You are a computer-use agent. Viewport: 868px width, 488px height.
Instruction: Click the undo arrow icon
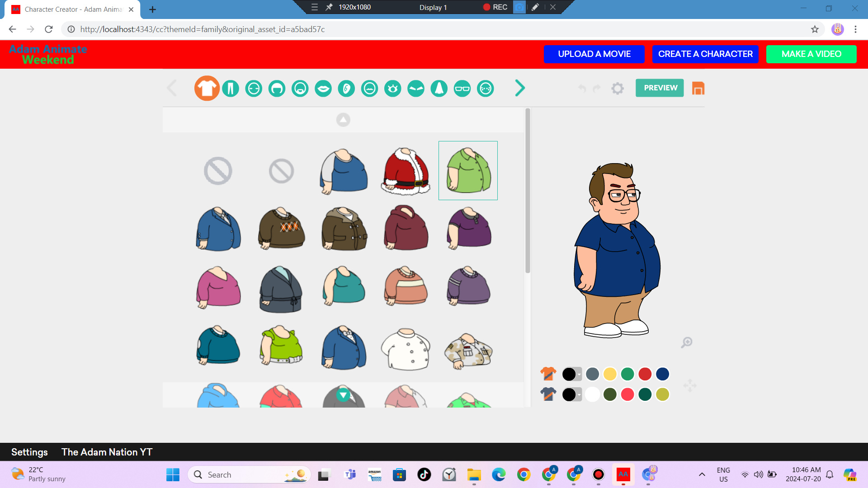click(x=582, y=89)
